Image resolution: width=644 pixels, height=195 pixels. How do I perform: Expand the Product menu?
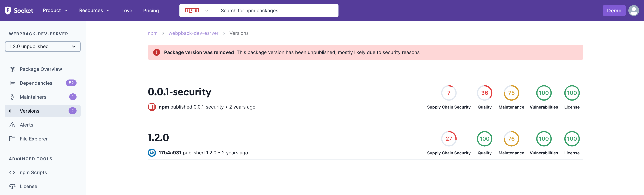point(55,11)
